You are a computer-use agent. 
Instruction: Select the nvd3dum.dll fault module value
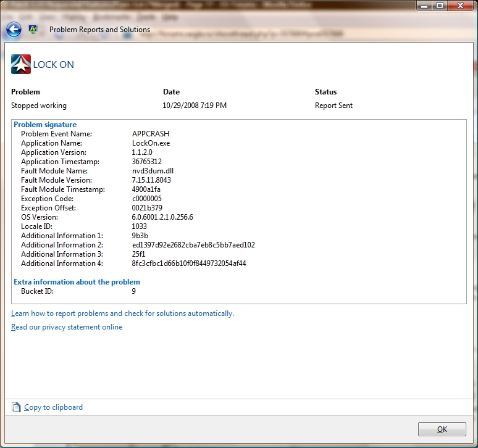point(153,171)
